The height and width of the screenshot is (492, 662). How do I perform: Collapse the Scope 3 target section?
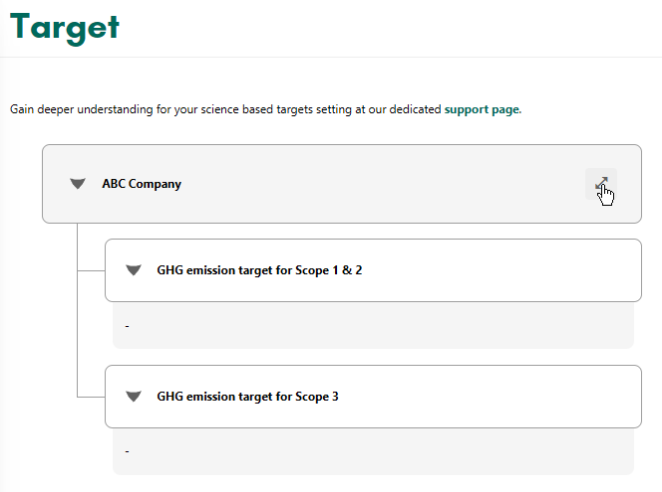point(133,397)
